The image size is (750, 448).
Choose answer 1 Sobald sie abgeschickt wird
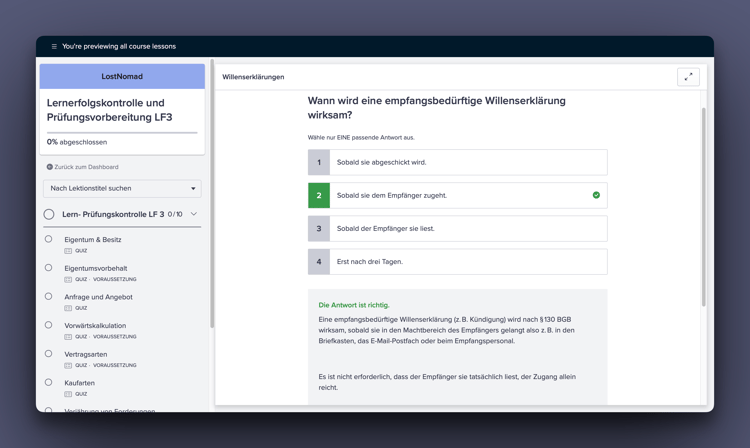(458, 162)
